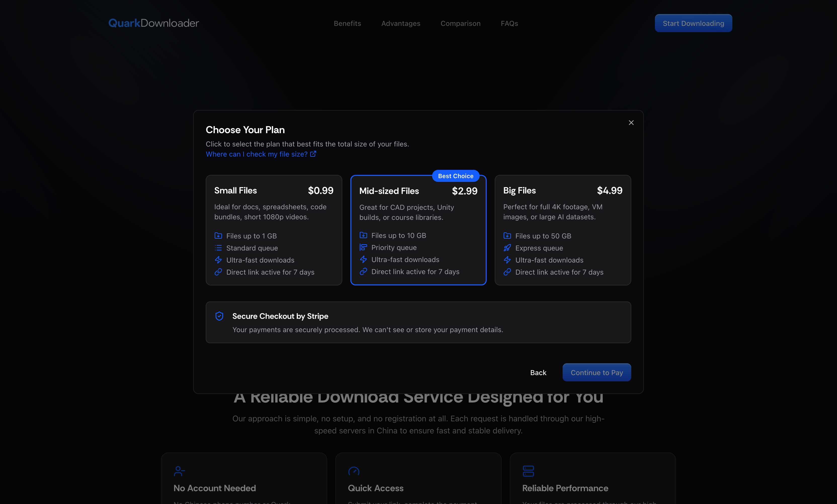Screen dimensions: 837x504
Task: Click the blue shield icon next to Secure Checkout
Action: (220, 316)
